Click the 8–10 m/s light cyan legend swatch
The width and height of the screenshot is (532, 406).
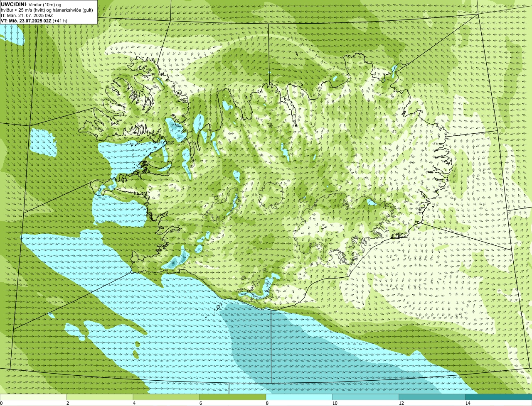[x=299, y=397]
